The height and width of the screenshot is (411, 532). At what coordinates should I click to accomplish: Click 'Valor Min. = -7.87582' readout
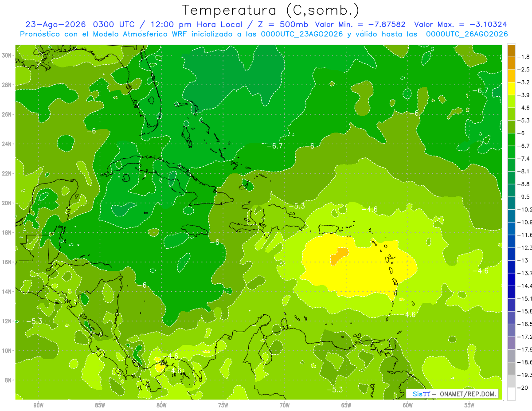tap(360, 24)
